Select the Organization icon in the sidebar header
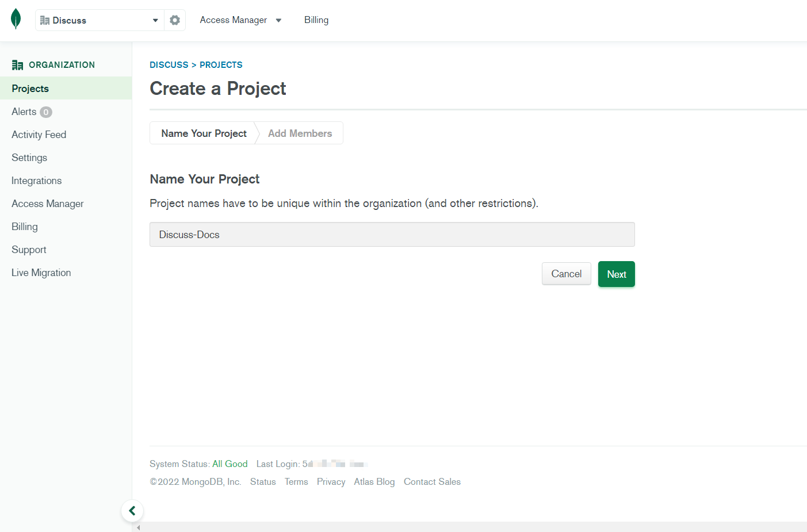Screen dimensions: 807x532 [17, 64]
